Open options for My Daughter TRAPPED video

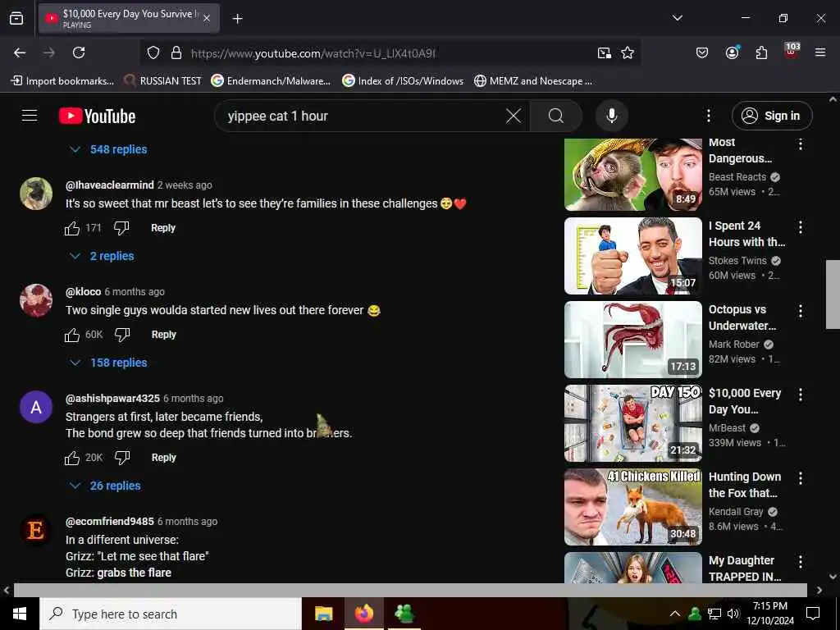(801, 562)
